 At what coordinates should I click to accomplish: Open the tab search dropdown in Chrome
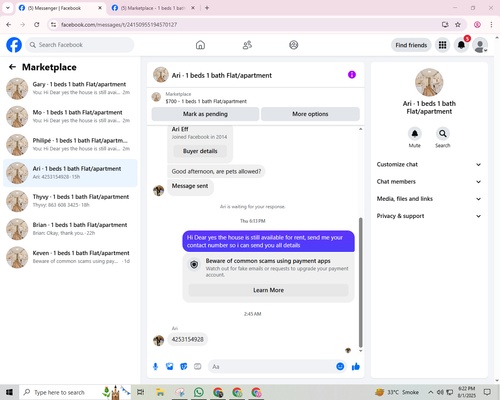pyautogui.click(x=8, y=8)
